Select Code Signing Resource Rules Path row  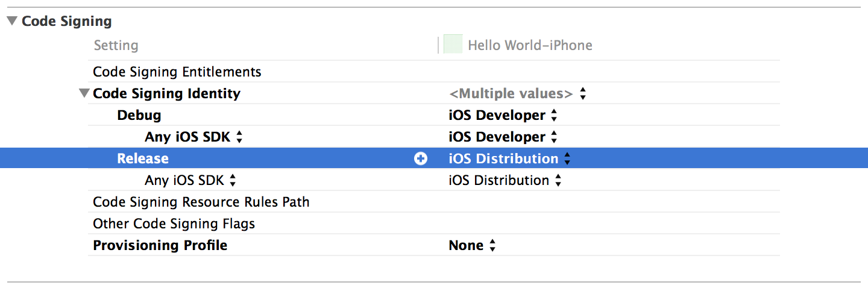(434, 202)
